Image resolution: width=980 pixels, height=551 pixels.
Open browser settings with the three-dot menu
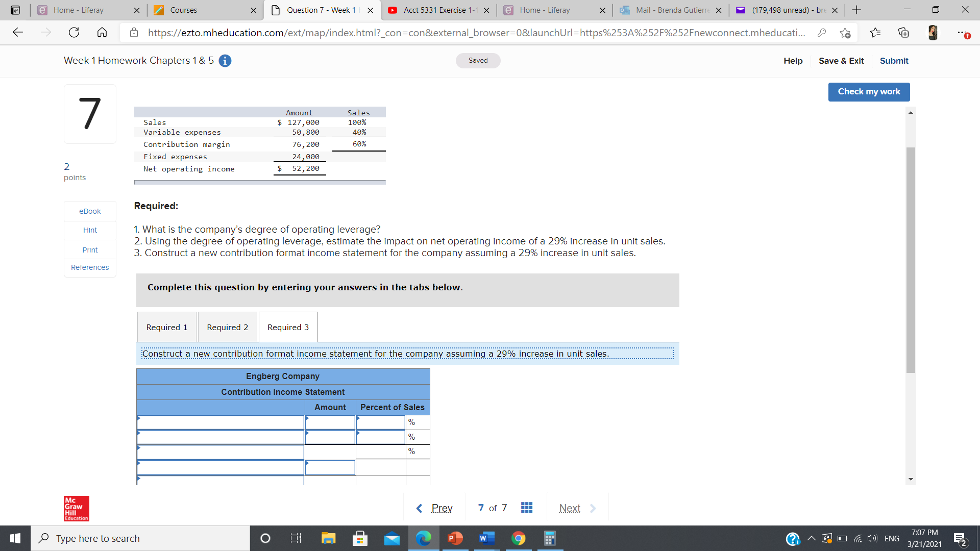[x=962, y=32]
